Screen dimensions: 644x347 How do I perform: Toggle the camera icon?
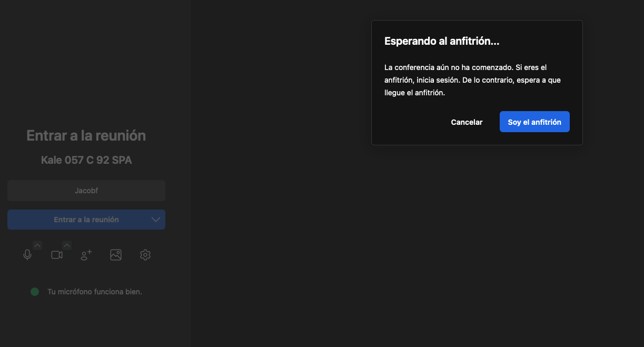pos(57,255)
